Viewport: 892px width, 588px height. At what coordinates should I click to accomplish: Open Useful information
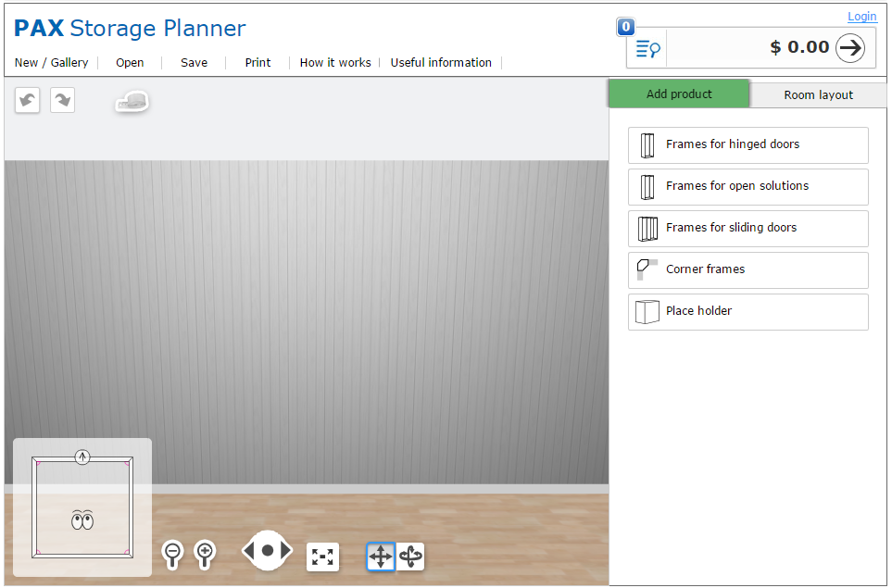(x=441, y=63)
